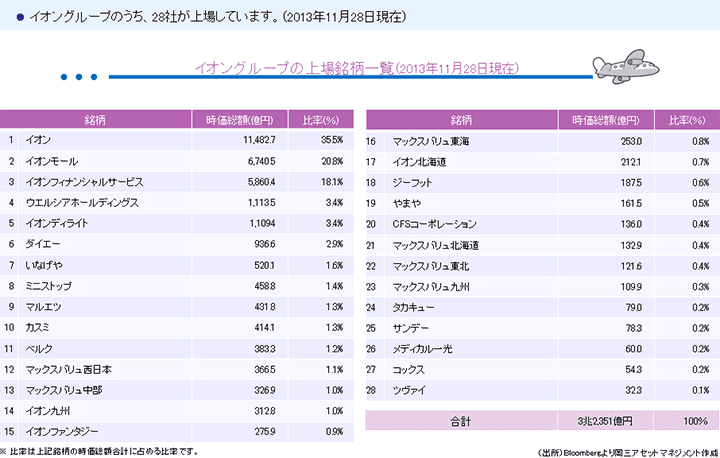Click ベルク company name
Image resolution: width=720 pixels, height=458 pixels.
39,349
